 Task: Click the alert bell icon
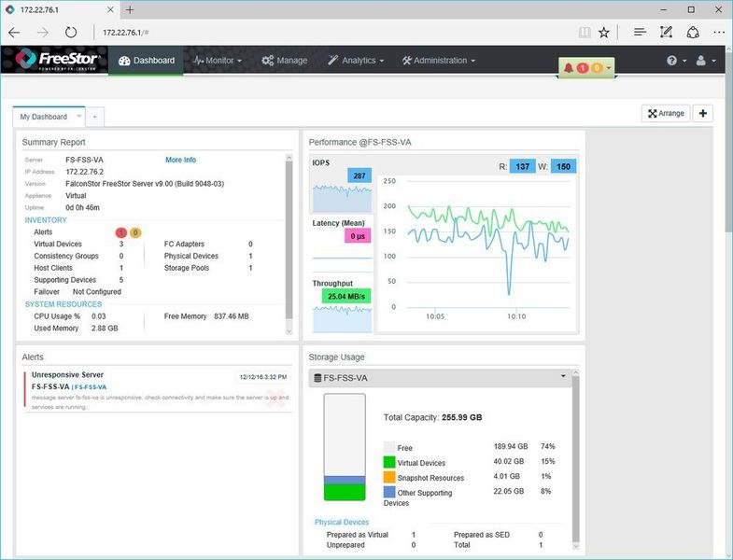click(568, 68)
